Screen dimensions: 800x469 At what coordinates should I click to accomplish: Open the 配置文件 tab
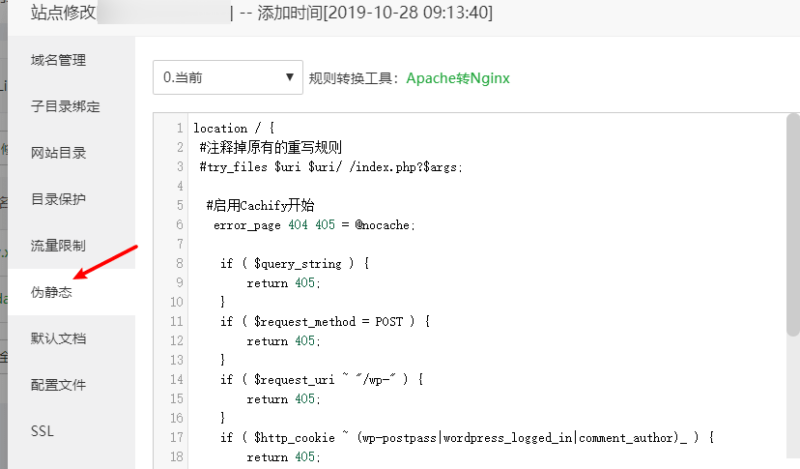coord(58,385)
